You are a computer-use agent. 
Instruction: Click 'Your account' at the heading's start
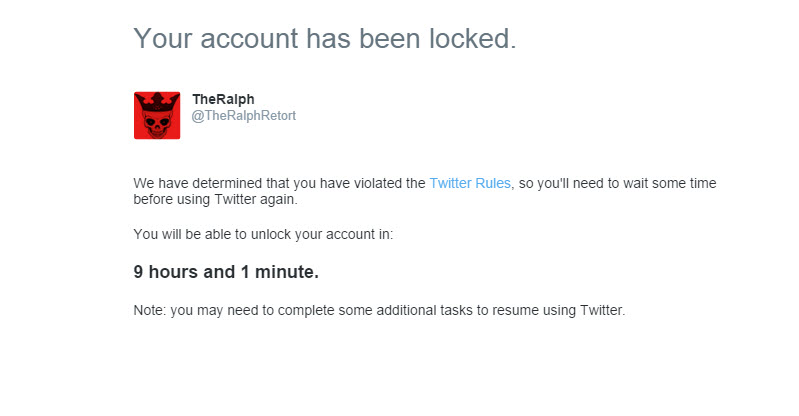click(x=216, y=39)
